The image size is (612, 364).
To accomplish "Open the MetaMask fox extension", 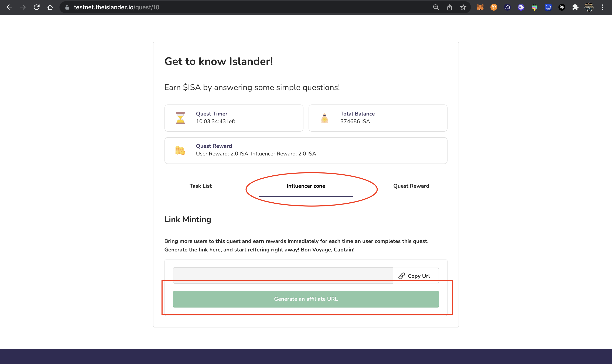I will (x=480, y=7).
